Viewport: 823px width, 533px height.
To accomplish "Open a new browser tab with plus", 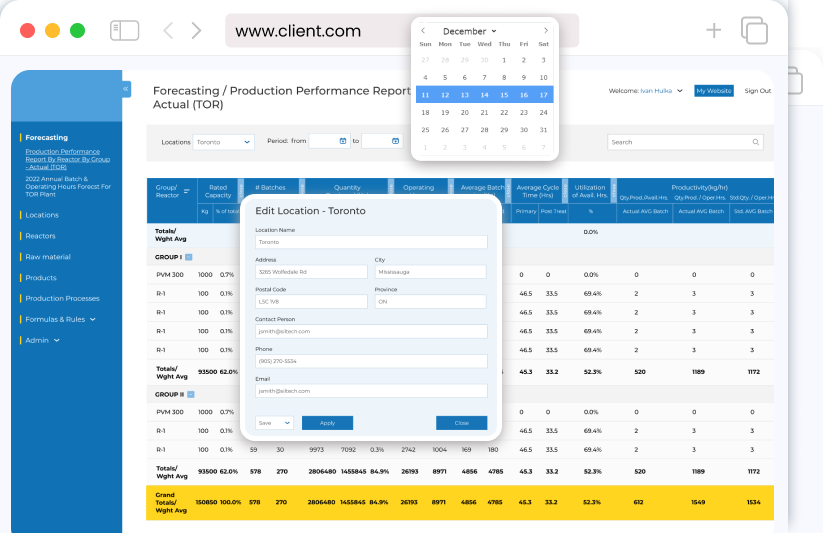I will 713,30.
